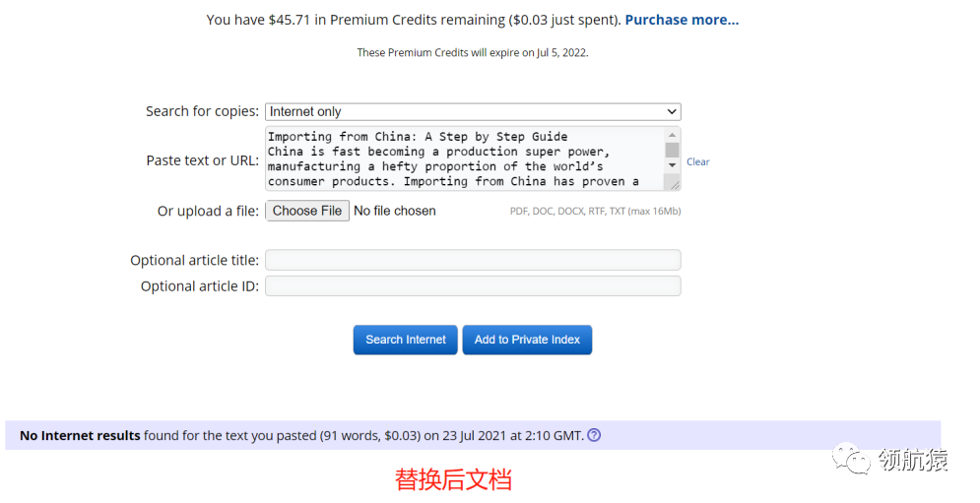Click the red "替换后文档" caption
The height and width of the screenshot is (503, 980).
(x=453, y=479)
